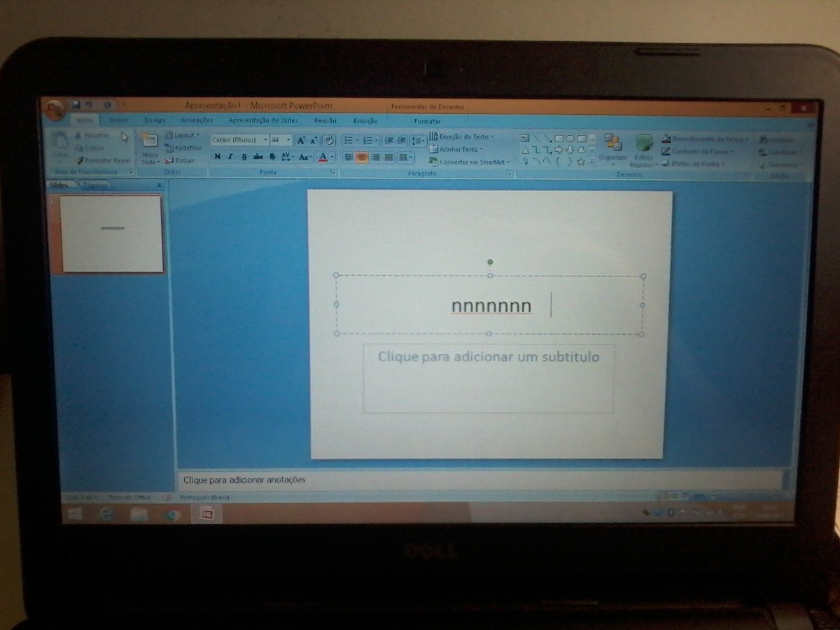
Task: Click the bullets list icon
Action: tap(350, 140)
